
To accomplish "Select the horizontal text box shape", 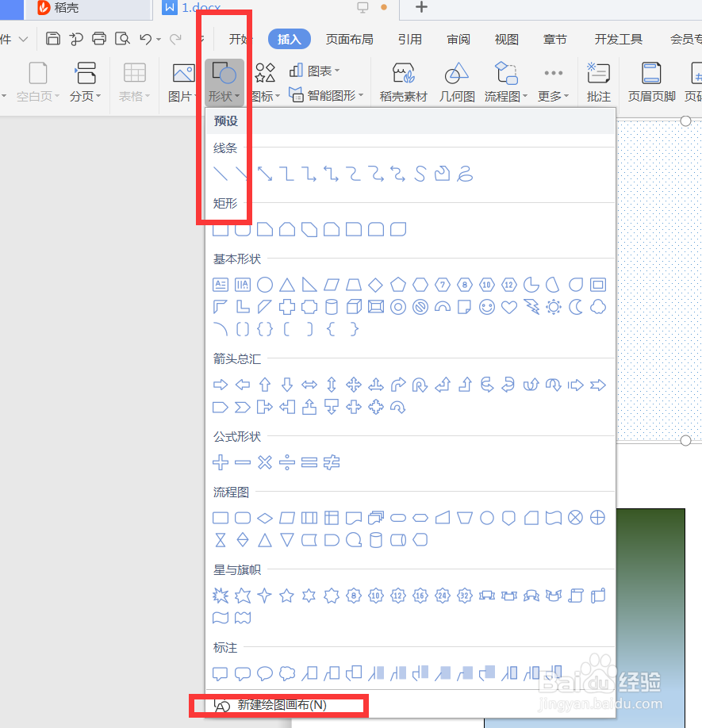I will [x=220, y=285].
